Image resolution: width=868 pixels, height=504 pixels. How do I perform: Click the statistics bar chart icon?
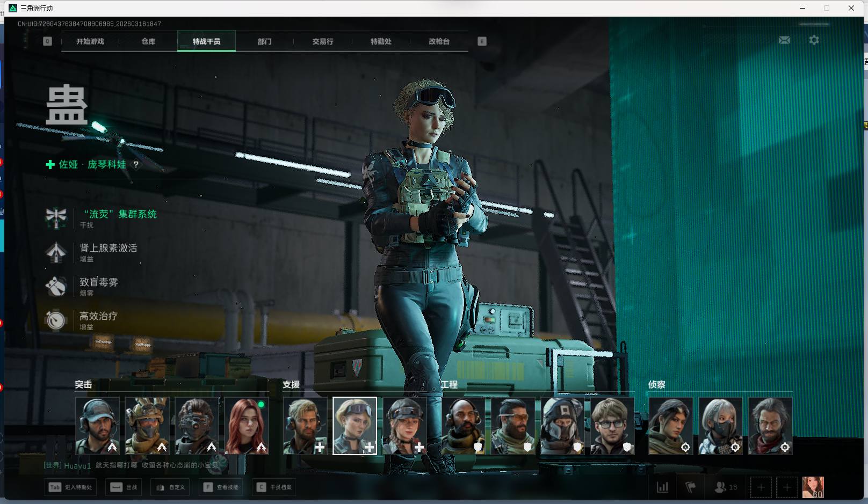pyautogui.click(x=663, y=487)
